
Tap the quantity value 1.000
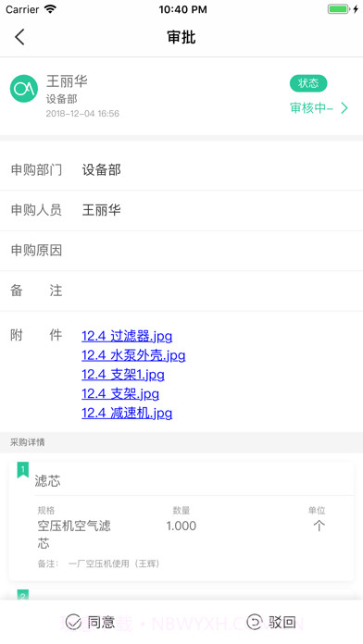181,526
